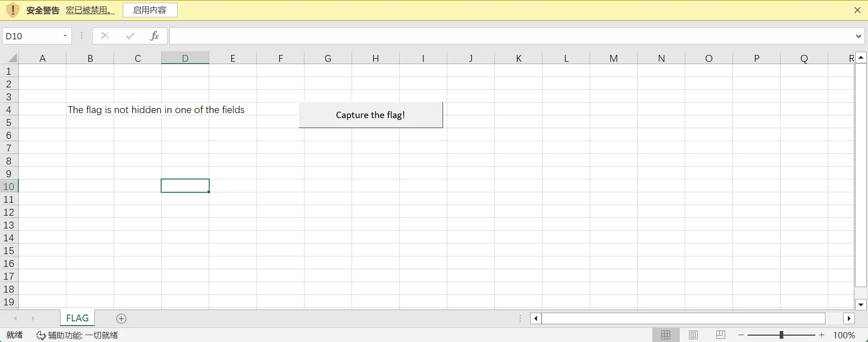Select column M header
Screen dimensions: 868x342
pos(613,58)
